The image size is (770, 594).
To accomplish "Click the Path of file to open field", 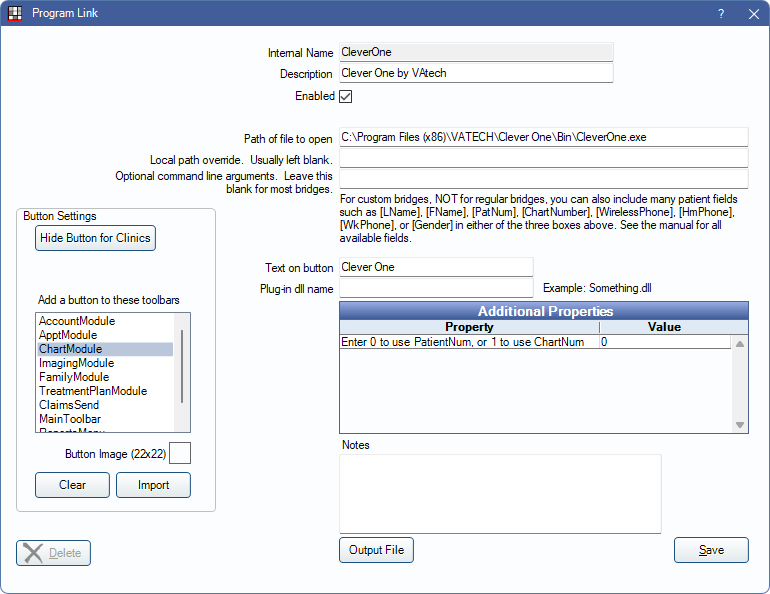I will [543, 137].
